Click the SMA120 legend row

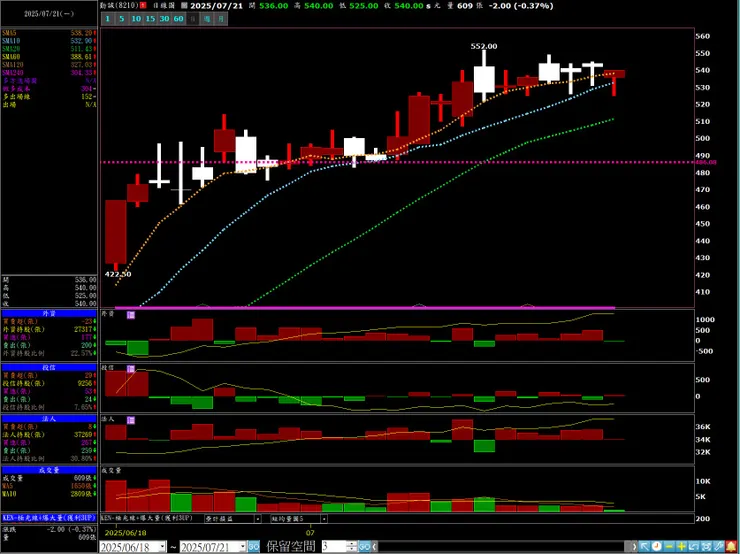[49, 65]
